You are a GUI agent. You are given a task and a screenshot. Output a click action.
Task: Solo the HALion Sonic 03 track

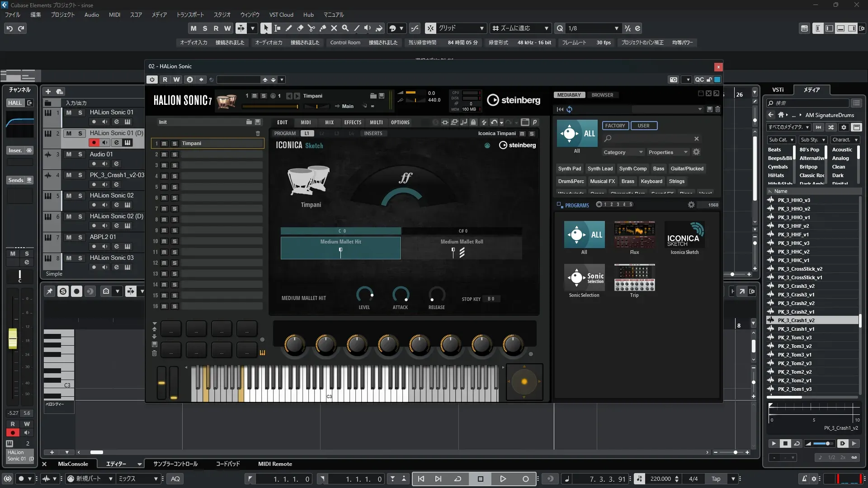coord(80,258)
